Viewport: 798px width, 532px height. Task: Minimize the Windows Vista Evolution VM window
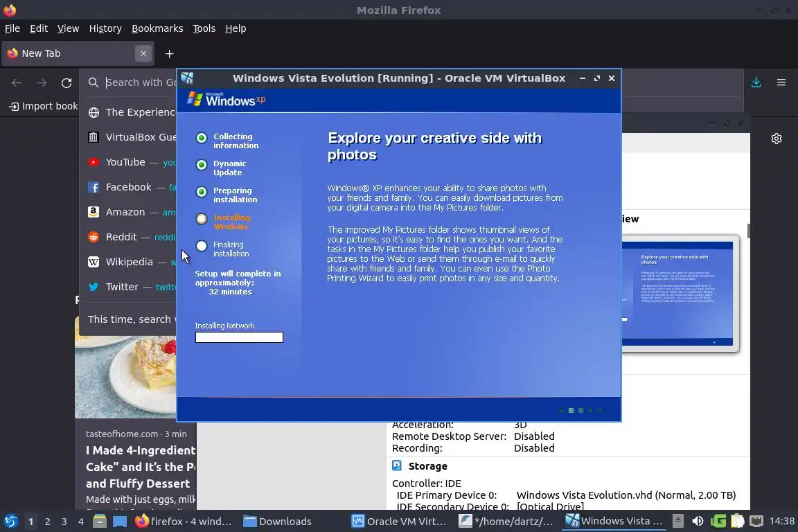pos(582,78)
